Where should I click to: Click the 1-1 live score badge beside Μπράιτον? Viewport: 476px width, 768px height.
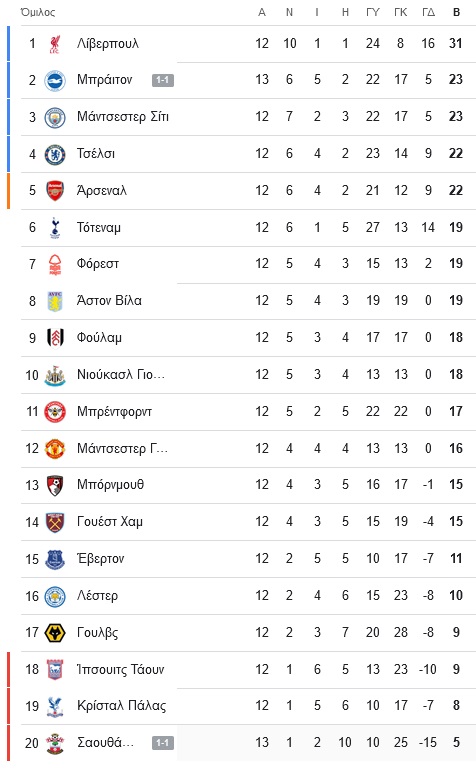tap(163, 80)
